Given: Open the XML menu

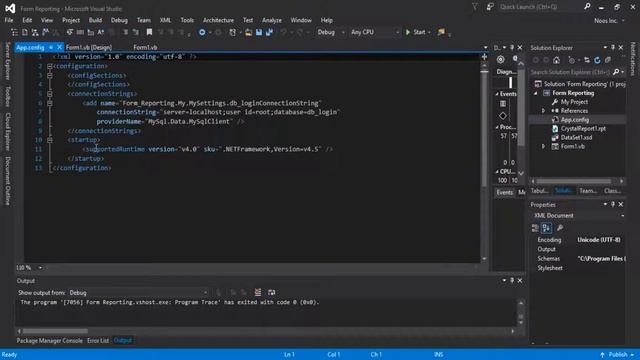Looking at the screenshot, I should (x=165, y=20).
